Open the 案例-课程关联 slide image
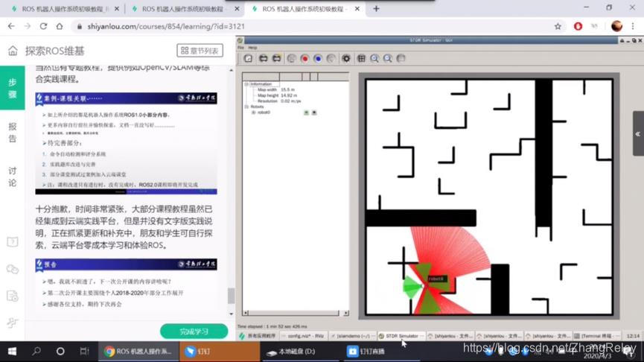This screenshot has height=362, width=644. point(126,143)
